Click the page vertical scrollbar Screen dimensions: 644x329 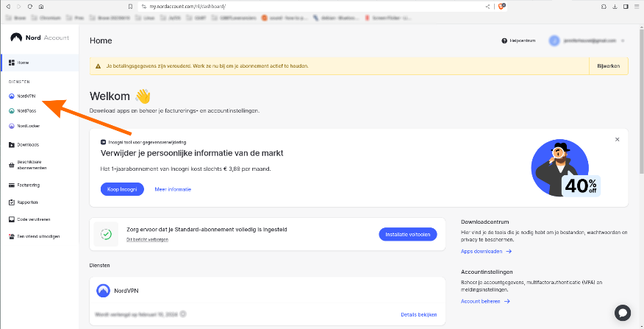click(x=641, y=101)
